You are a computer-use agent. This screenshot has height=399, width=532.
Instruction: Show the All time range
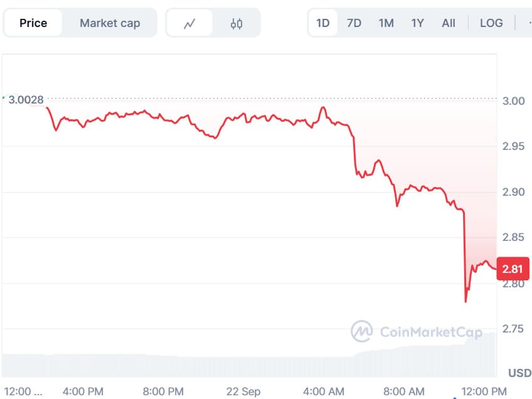coord(448,23)
